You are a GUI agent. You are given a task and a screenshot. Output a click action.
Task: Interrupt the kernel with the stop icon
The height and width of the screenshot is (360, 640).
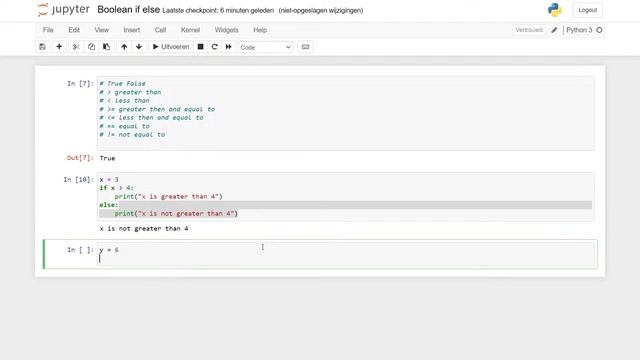coord(200,47)
